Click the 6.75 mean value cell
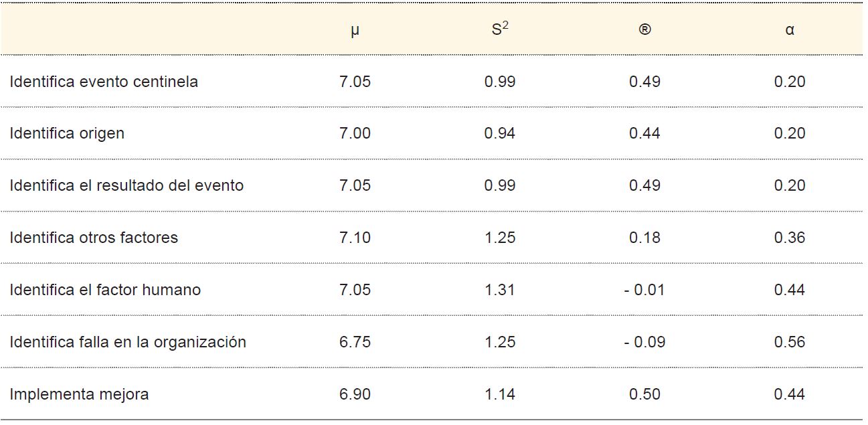 point(355,342)
